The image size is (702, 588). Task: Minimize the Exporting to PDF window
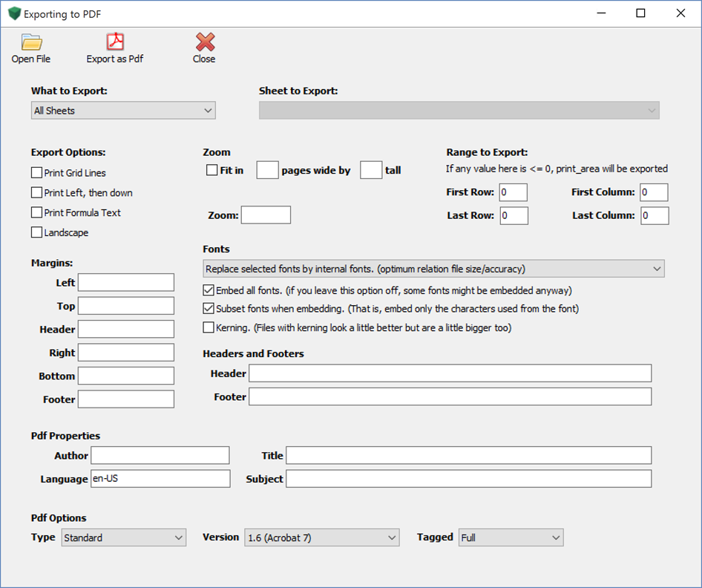click(x=600, y=13)
